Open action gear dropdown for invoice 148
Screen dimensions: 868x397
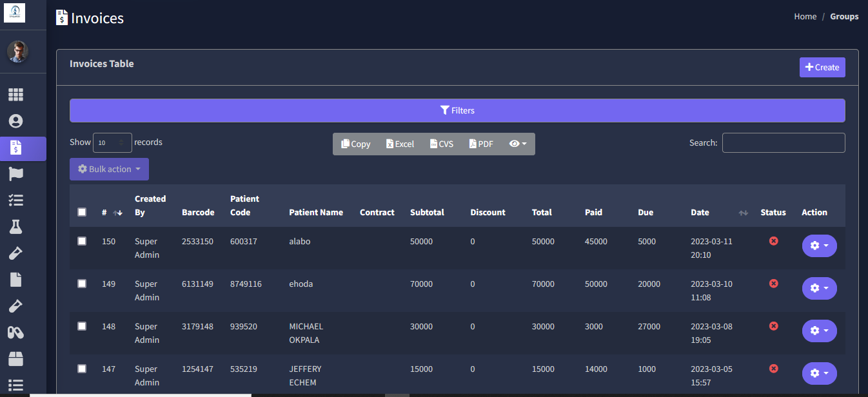point(819,331)
